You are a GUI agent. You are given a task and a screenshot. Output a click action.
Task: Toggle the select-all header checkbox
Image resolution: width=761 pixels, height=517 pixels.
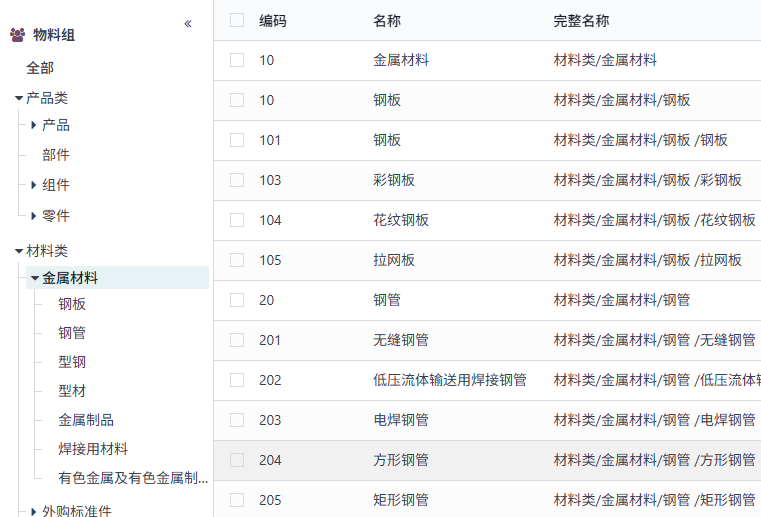[237, 20]
